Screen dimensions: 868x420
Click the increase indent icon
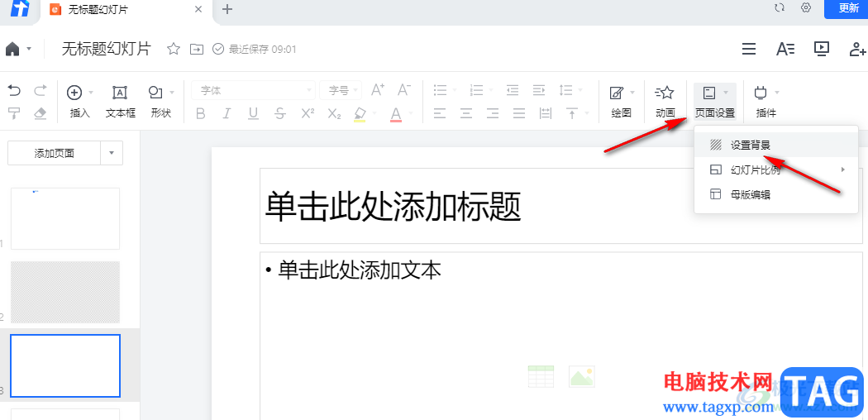coord(539,89)
